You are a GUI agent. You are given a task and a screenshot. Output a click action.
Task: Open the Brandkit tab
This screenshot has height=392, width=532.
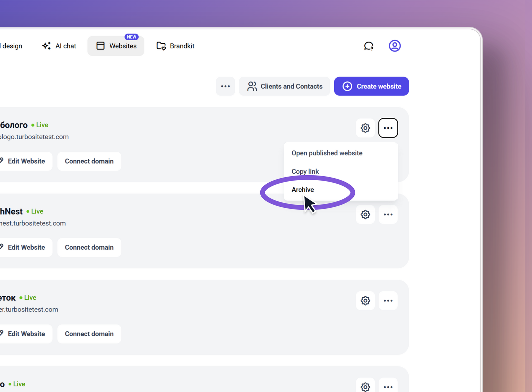click(175, 46)
